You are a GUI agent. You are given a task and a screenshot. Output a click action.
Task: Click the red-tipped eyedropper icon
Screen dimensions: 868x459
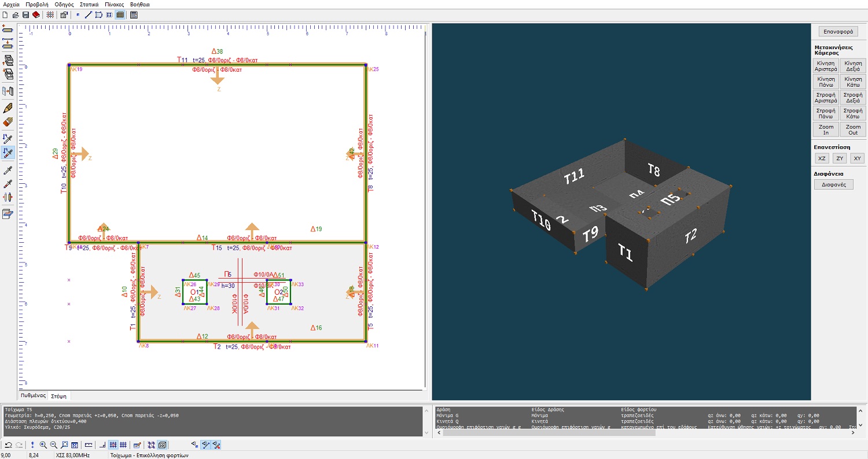pyautogui.click(x=8, y=184)
